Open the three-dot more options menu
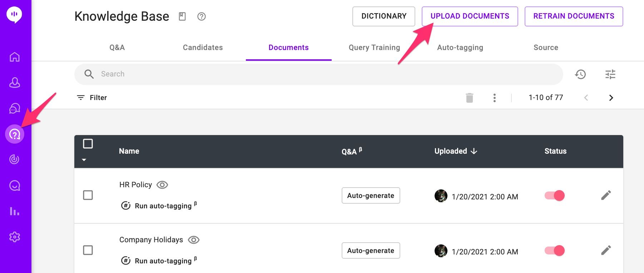This screenshot has height=273, width=644. click(x=494, y=98)
